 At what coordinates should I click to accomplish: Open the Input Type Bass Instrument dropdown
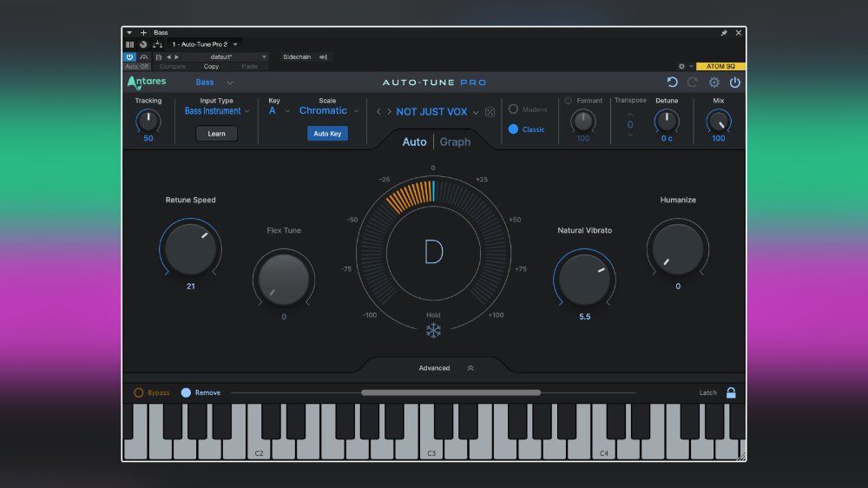[x=216, y=111]
